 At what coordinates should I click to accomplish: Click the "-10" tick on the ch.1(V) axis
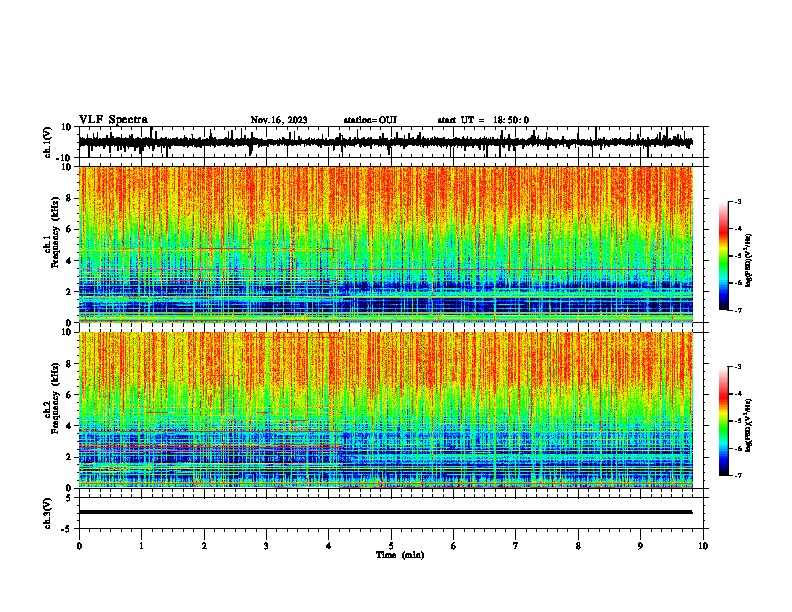65,158
